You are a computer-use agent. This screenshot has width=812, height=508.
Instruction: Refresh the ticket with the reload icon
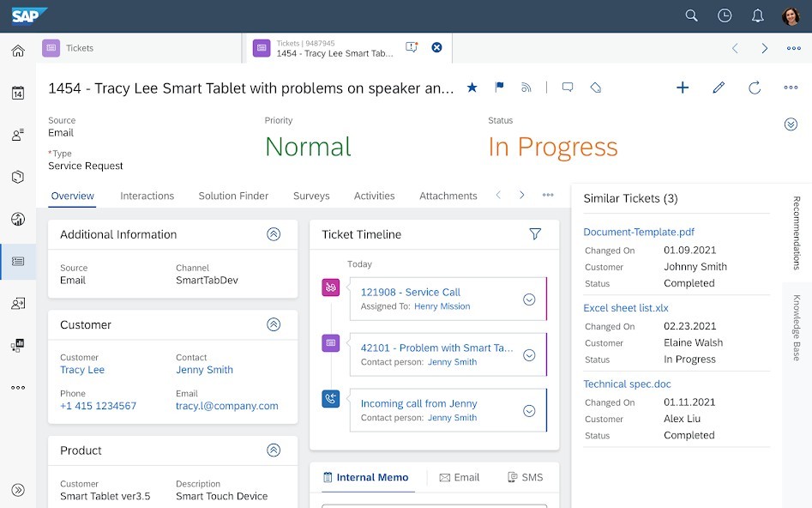point(755,88)
